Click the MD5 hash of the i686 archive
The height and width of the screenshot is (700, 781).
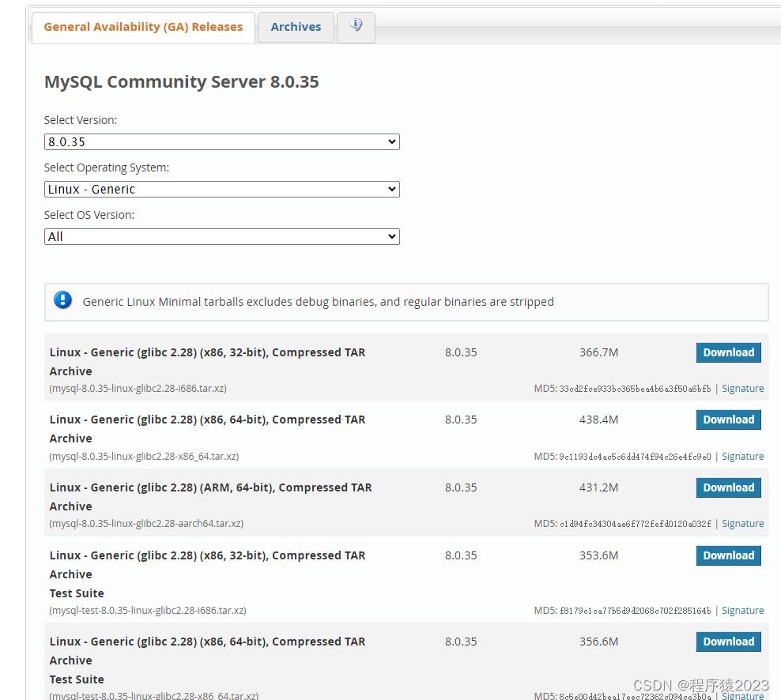coord(635,389)
